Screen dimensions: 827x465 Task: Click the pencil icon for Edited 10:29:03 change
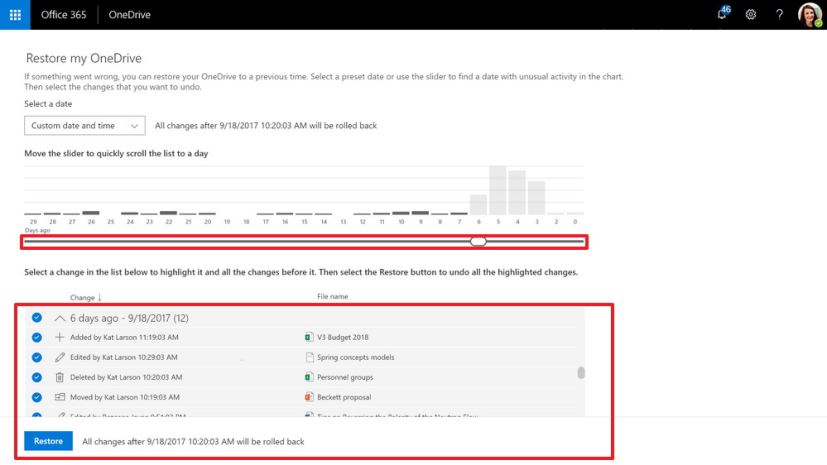pyautogui.click(x=60, y=357)
